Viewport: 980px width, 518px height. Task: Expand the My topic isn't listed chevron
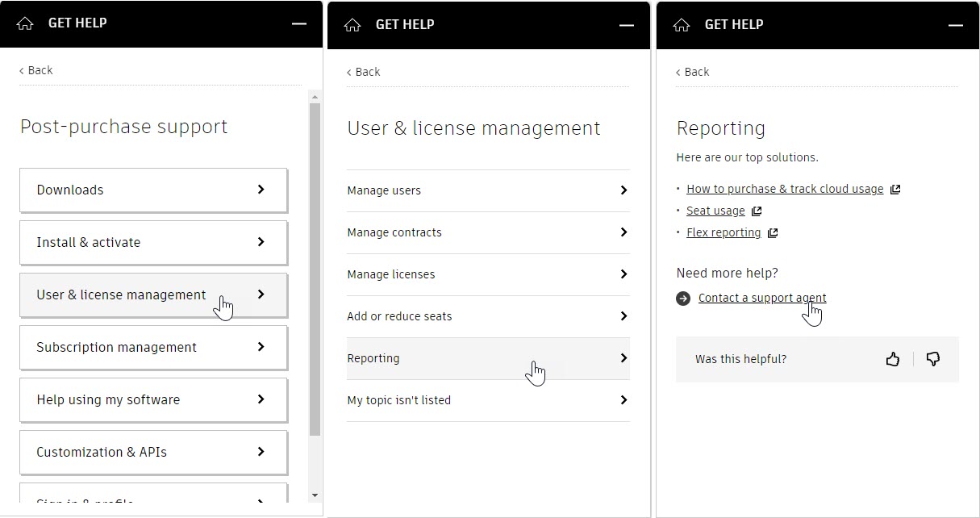[x=623, y=400]
